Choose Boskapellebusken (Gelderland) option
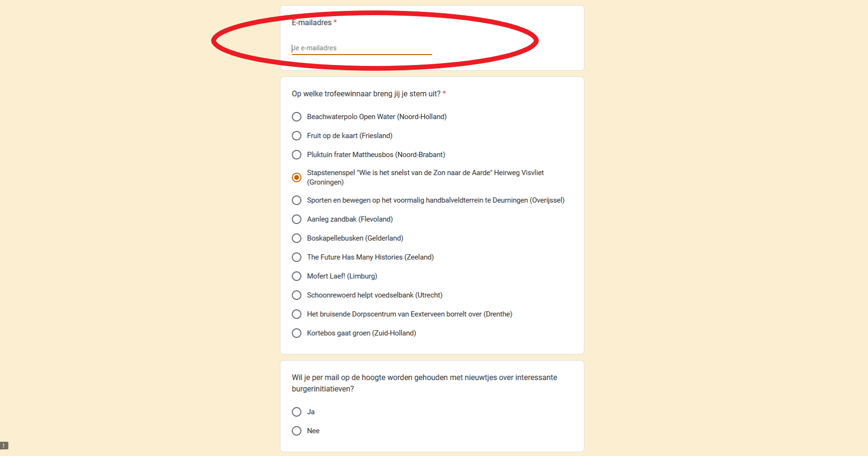 (x=296, y=238)
